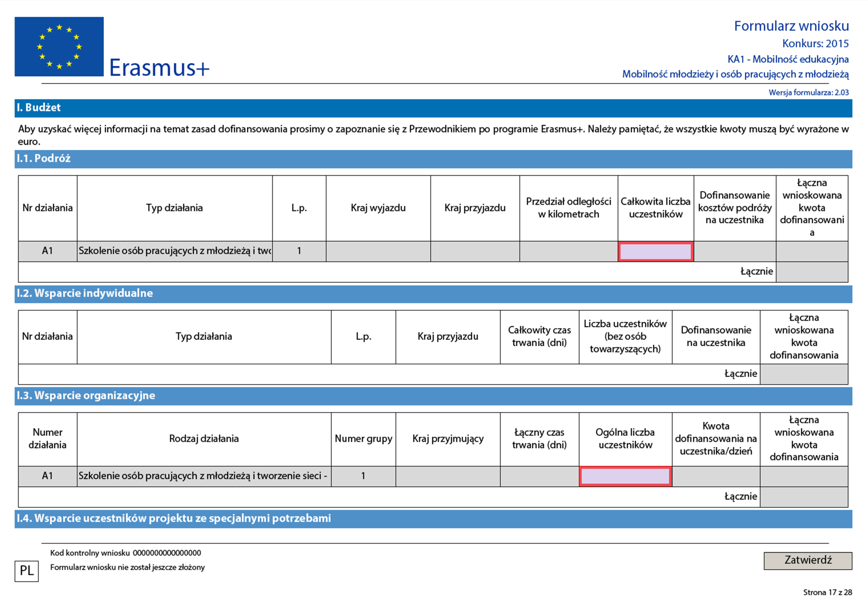Click Przedział odległości cell in row A1
Screen dimensions: 868x616
568,251
